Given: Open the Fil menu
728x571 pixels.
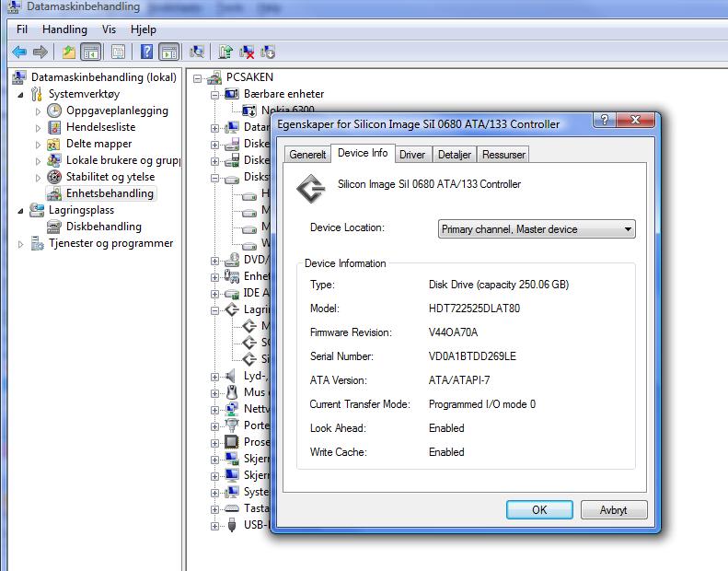Looking at the screenshot, I should (22, 29).
